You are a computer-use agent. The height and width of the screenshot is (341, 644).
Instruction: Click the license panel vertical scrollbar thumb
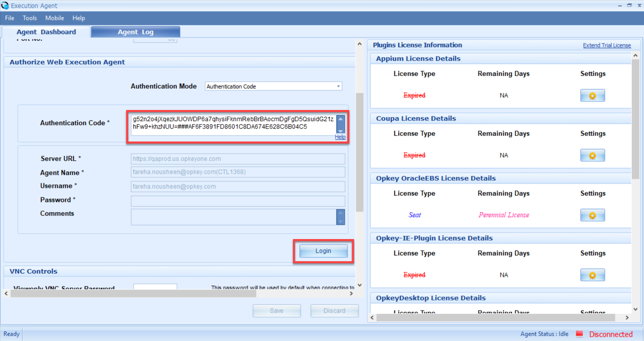pyautogui.click(x=635, y=119)
